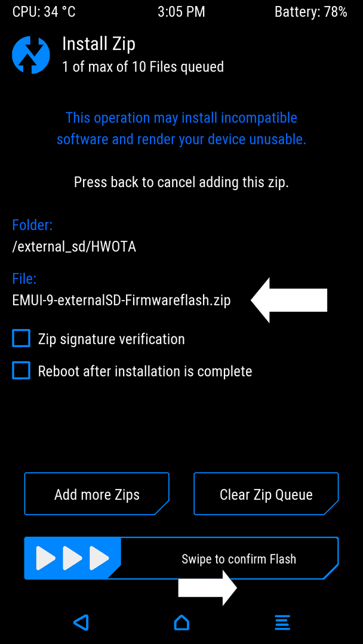Click the Battery 78% status indicator
The height and width of the screenshot is (644, 363).
(x=311, y=12)
